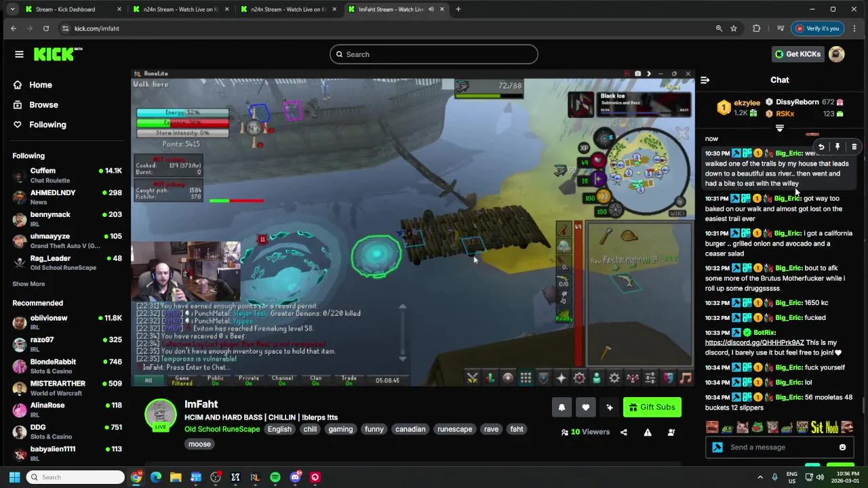The width and height of the screenshot is (868, 488).
Task: Reply to the hovered chat message
Action: 821,147
